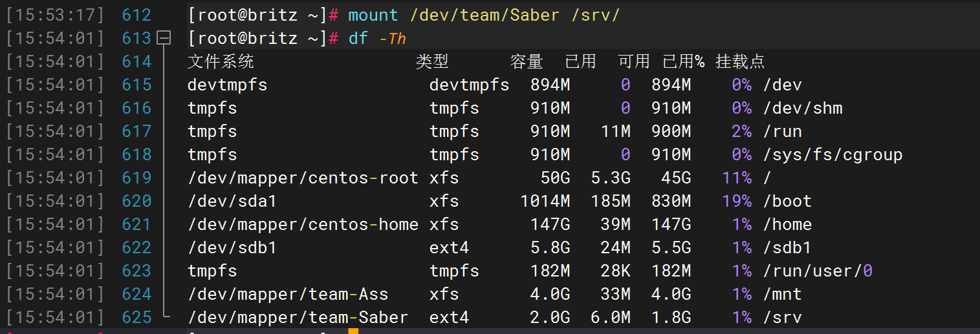
Task: Click /dev/mapper/team-Ass filesystem entry
Action: tap(288, 294)
